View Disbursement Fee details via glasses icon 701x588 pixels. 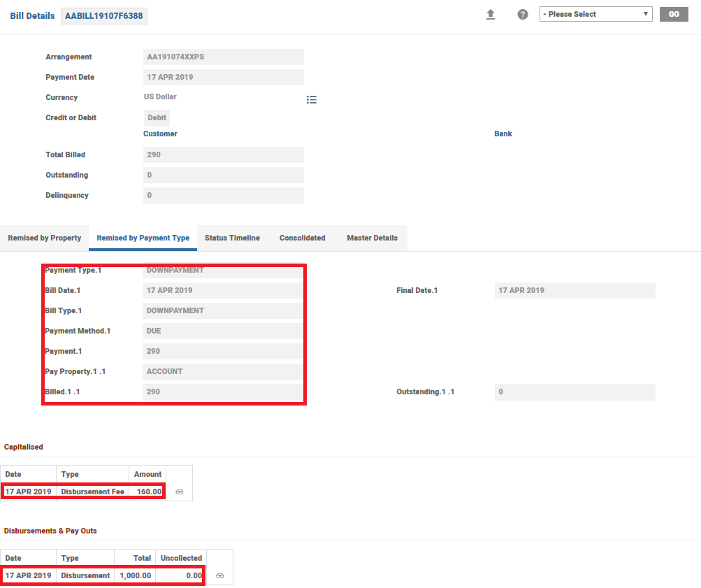180,492
